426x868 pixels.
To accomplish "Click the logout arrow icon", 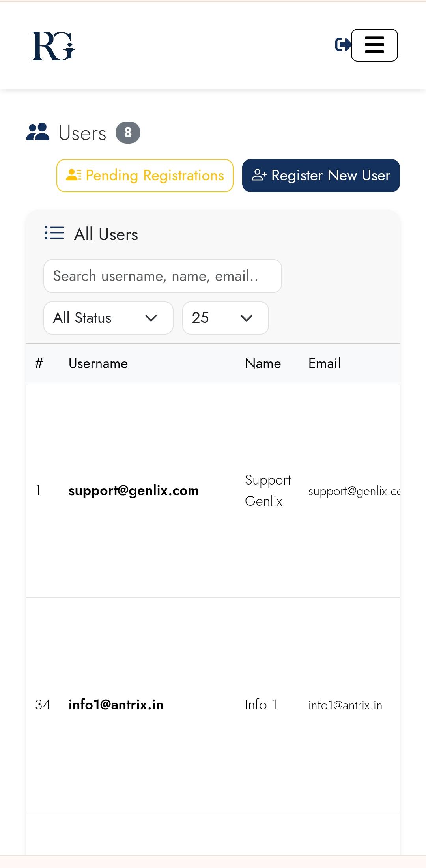I will pos(342,45).
